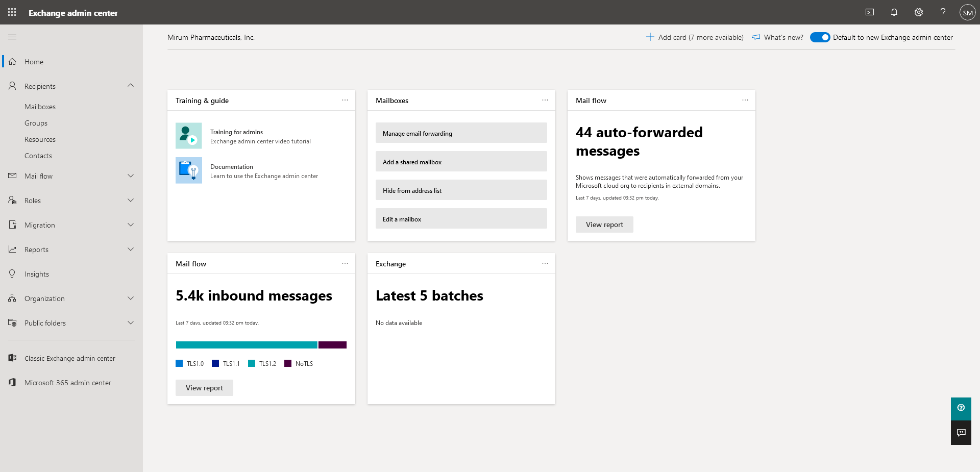Click Edit a mailbox button
Screen dimensions: 980x473
coord(461,219)
